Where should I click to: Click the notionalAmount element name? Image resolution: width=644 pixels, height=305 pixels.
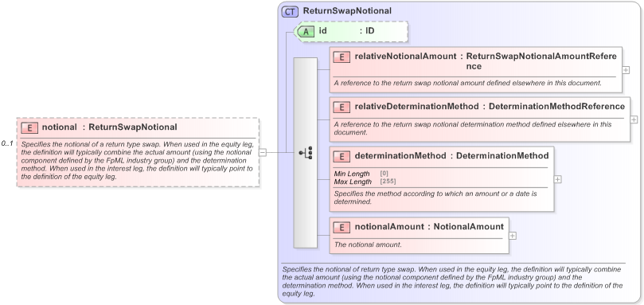[389, 226]
